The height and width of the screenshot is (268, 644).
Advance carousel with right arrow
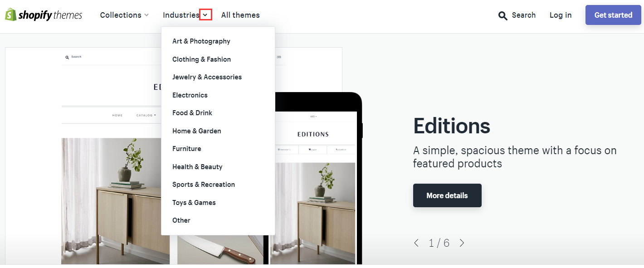tap(462, 243)
